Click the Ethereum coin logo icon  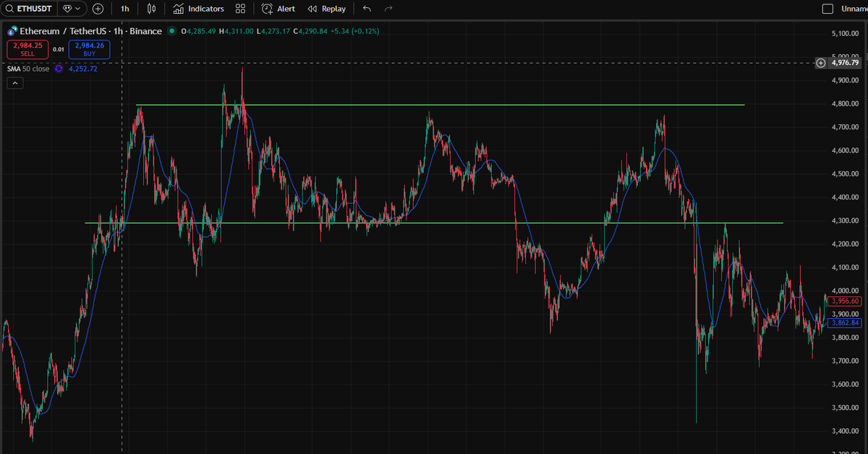pos(12,31)
